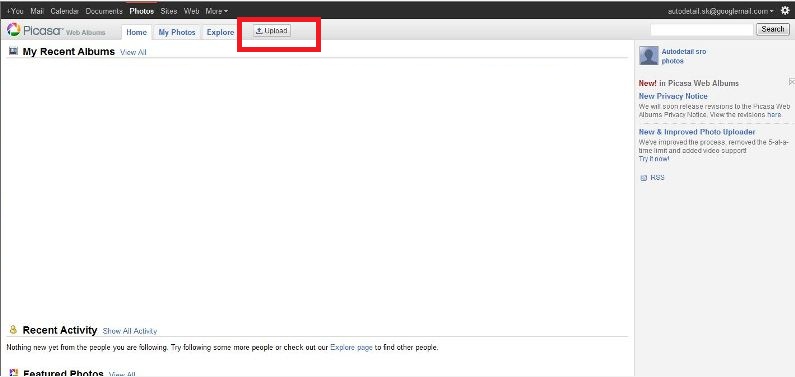The image size is (795, 377).
Task: Open the account email dropdown
Action: [721, 11]
